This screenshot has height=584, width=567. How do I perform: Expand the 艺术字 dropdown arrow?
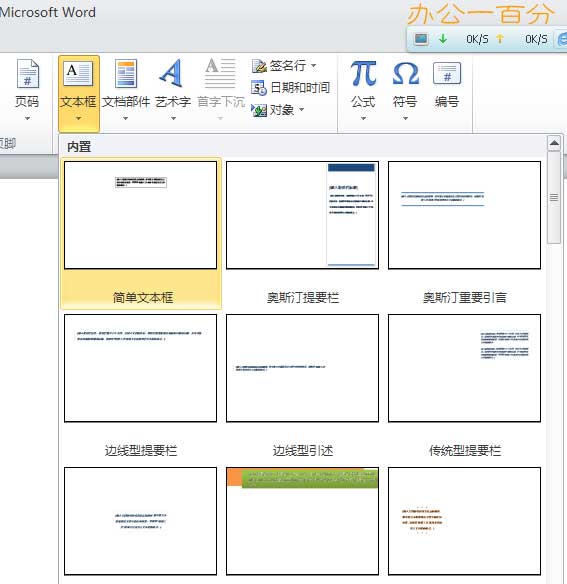tap(173, 118)
